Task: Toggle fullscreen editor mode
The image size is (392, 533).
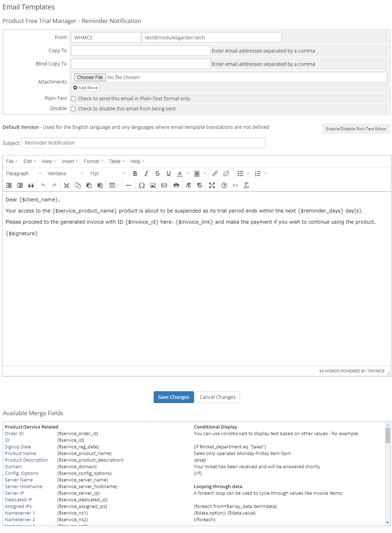Action: (x=212, y=185)
